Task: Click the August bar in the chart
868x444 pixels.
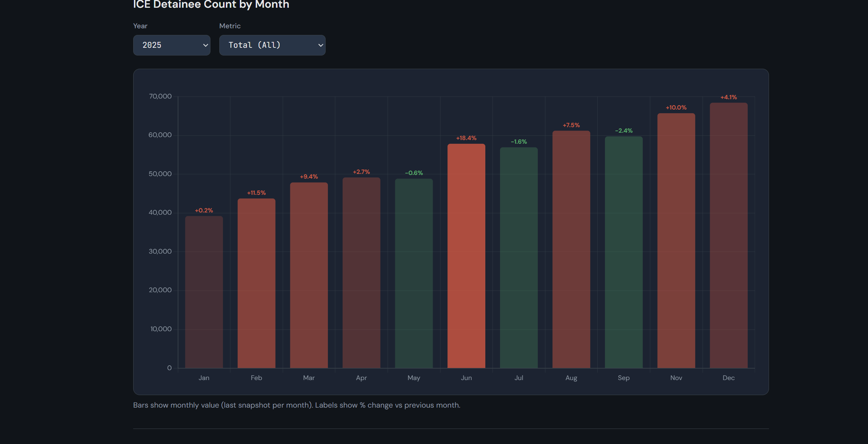Action: [x=571, y=249]
